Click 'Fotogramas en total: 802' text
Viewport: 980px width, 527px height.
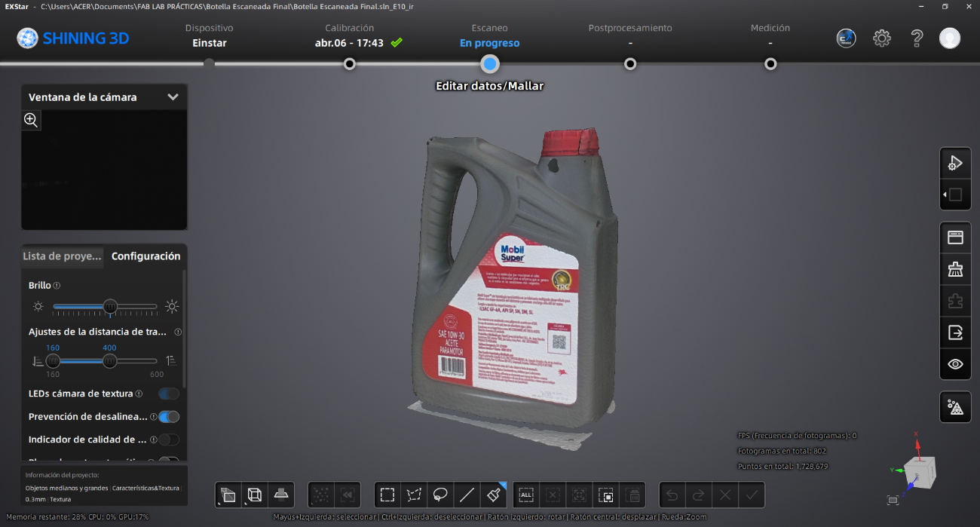[x=782, y=451]
